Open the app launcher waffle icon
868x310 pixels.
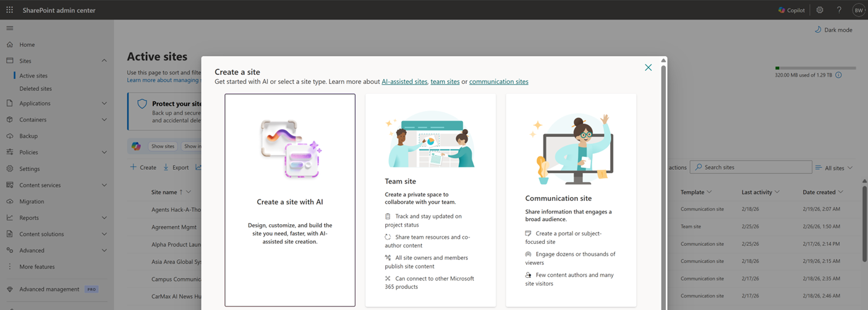tap(9, 10)
